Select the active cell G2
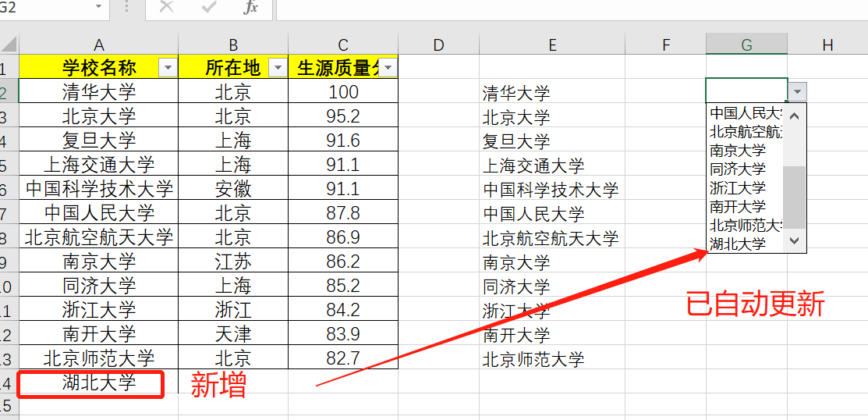 point(747,91)
